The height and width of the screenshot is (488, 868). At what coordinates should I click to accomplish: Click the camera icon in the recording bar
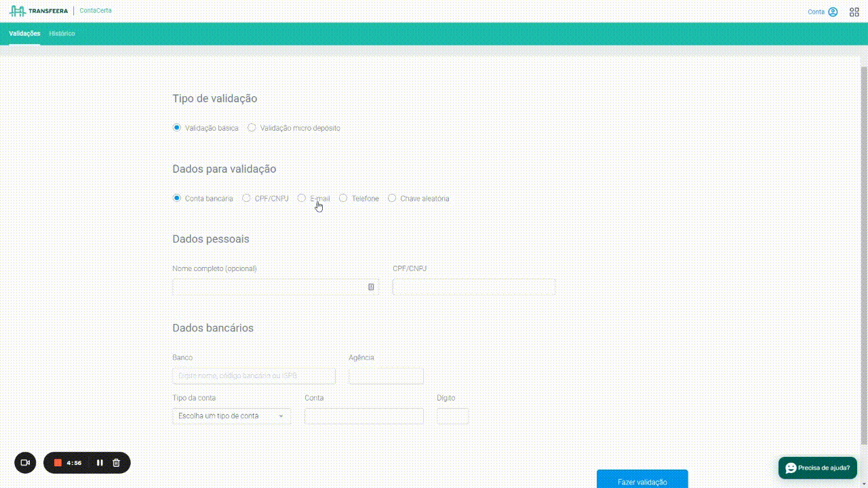(x=25, y=462)
